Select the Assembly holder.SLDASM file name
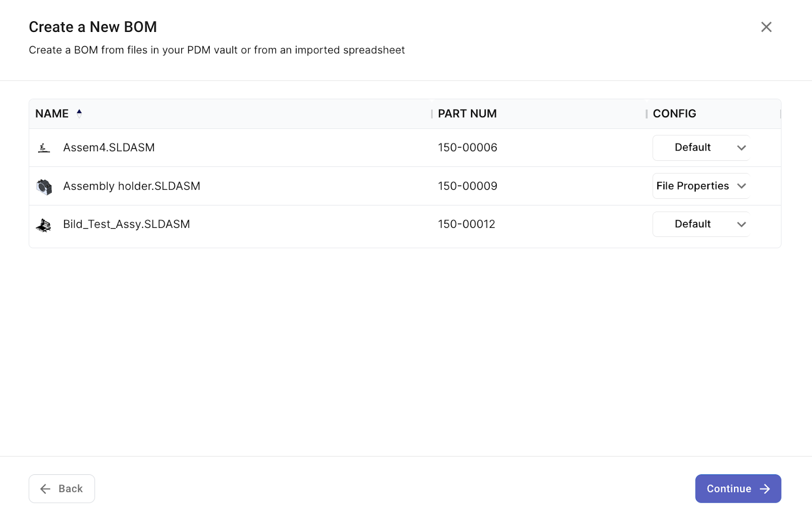 [131, 186]
